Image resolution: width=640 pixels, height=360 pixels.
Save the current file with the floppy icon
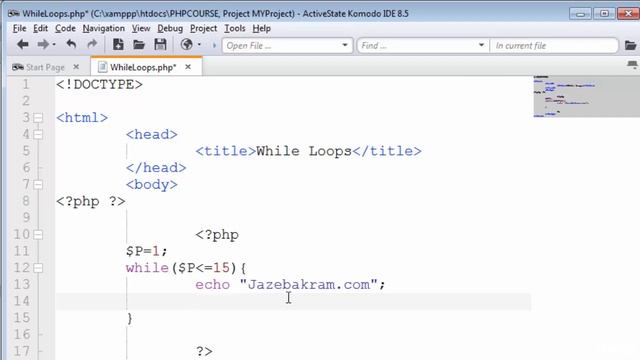coord(160,44)
